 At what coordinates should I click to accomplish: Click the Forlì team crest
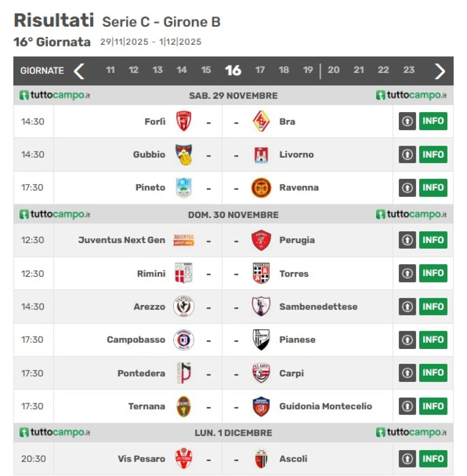click(184, 121)
